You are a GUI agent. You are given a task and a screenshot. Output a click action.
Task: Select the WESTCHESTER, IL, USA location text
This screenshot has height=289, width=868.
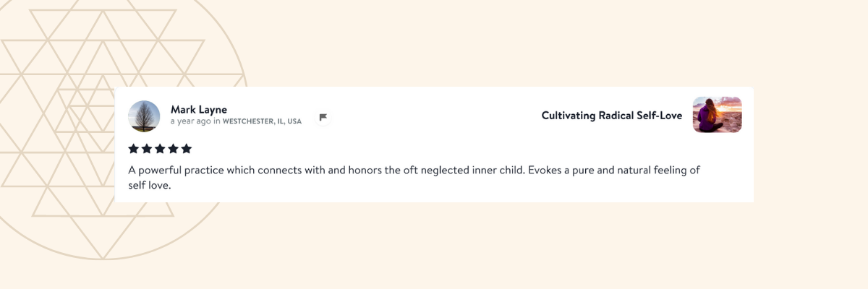click(262, 121)
